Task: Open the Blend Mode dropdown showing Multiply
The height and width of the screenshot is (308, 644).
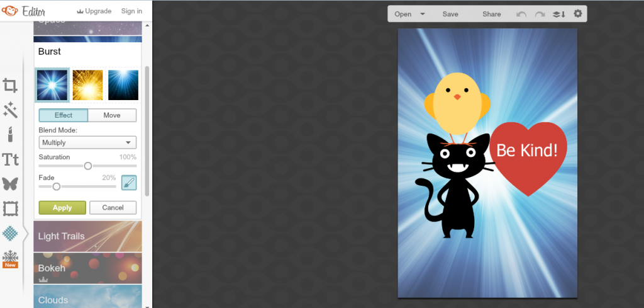Action: [x=87, y=142]
